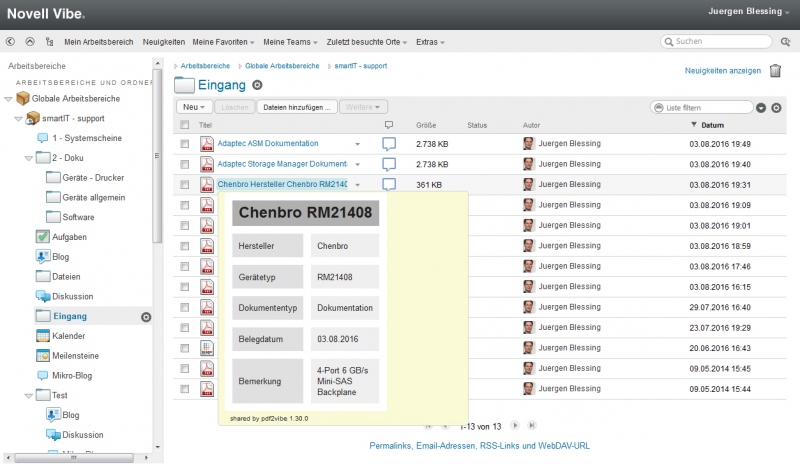800x464 pixels.
Task: Click next page arrow in pagination
Action: (515, 425)
